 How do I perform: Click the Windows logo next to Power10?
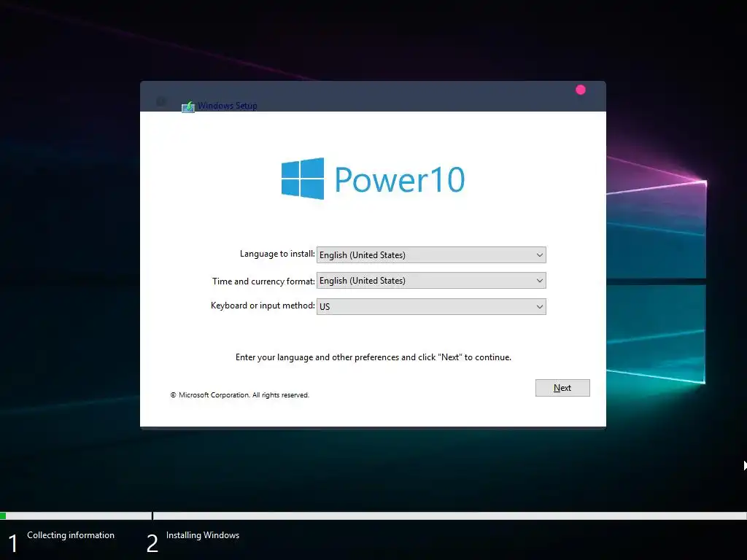303,179
